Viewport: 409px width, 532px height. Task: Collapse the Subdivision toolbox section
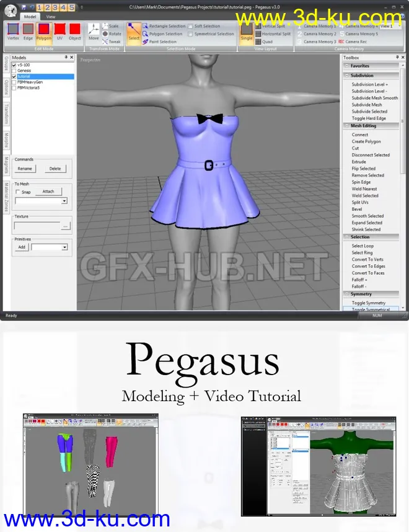coord(346,75)
